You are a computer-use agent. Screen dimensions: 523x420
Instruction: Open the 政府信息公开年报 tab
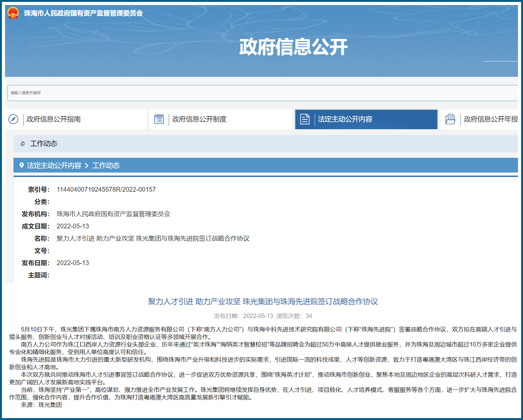479,119
